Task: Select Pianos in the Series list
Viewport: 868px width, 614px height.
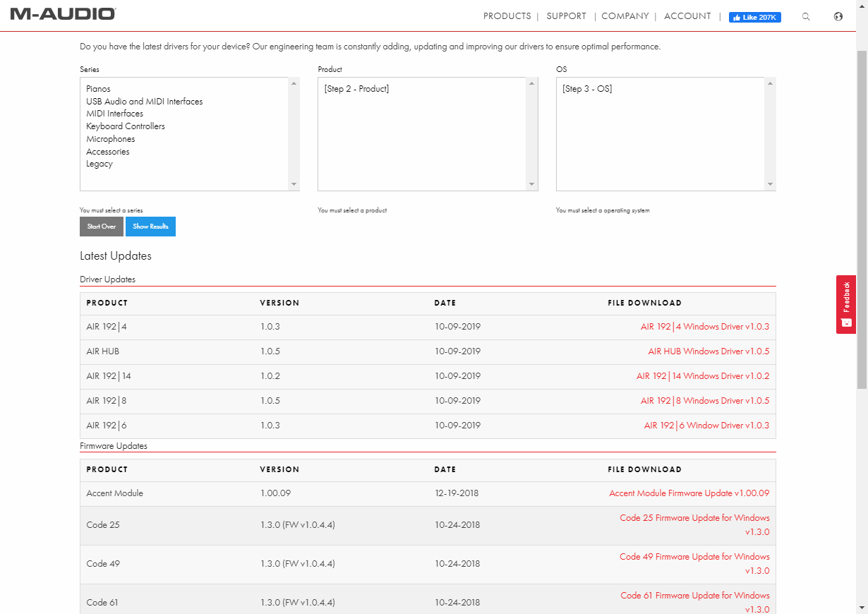Action: pyautogui.click(x=99, y=89)
